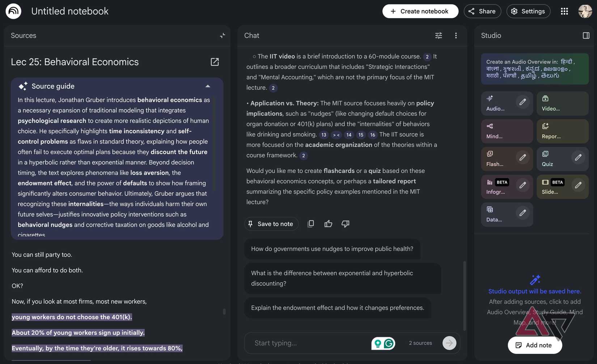This screenshot has height=364, width=597.
Task: Open chat configuration sliders icon
Action: pos(439,35)
